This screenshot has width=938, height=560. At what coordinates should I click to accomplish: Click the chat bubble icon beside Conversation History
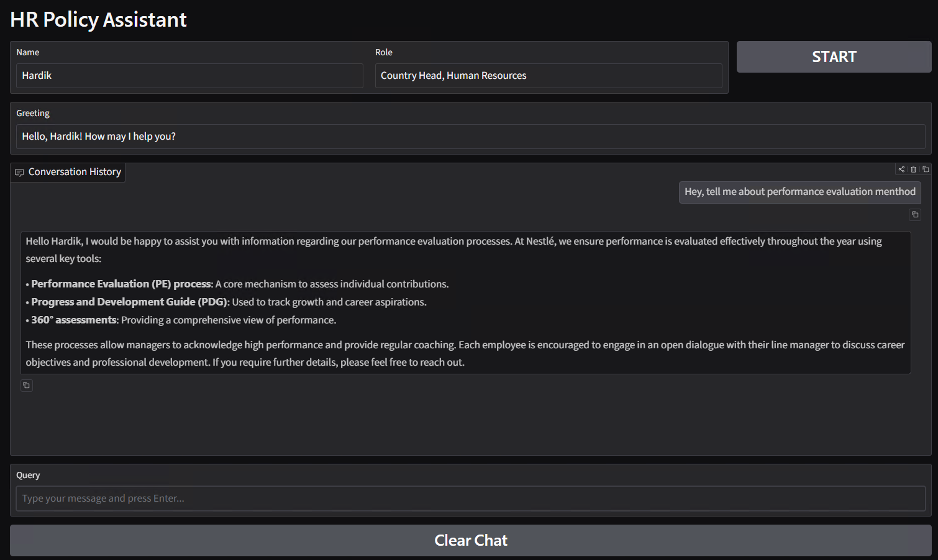(x=19, y=173)
